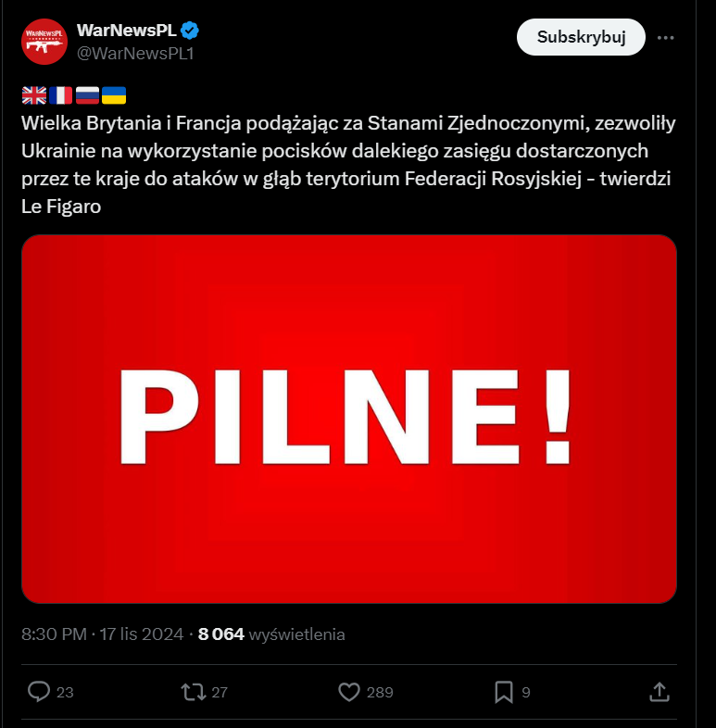
Task: Open the @WarNewsPL1 handle link
Action: [x=134, y=53]
